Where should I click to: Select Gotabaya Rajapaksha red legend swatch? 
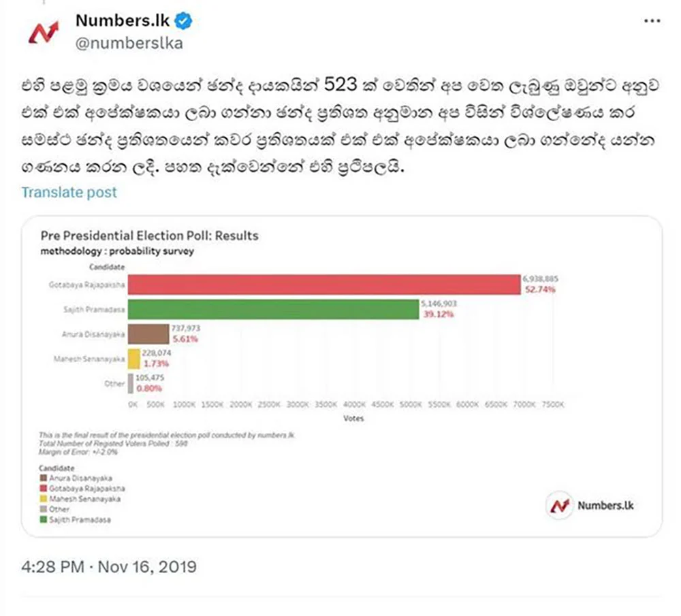coord(44,488)
